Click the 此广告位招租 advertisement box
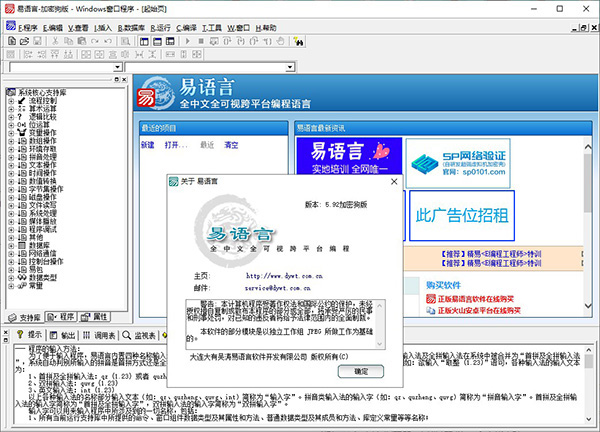This screenshot has width=600, height=432. click(x=462, y=216)
